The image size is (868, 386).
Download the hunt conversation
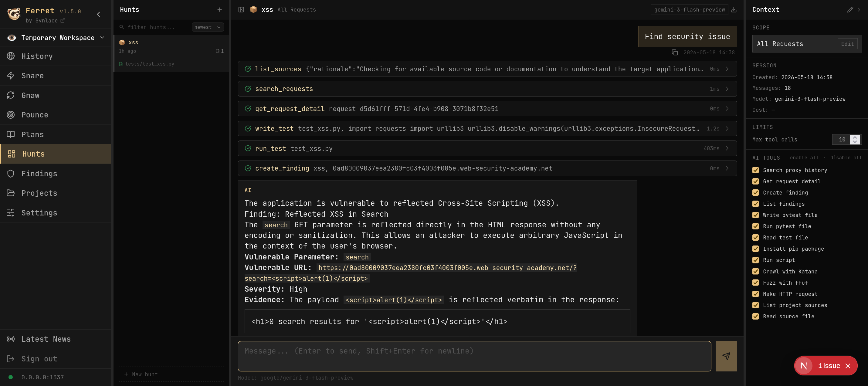click(734, 10)
